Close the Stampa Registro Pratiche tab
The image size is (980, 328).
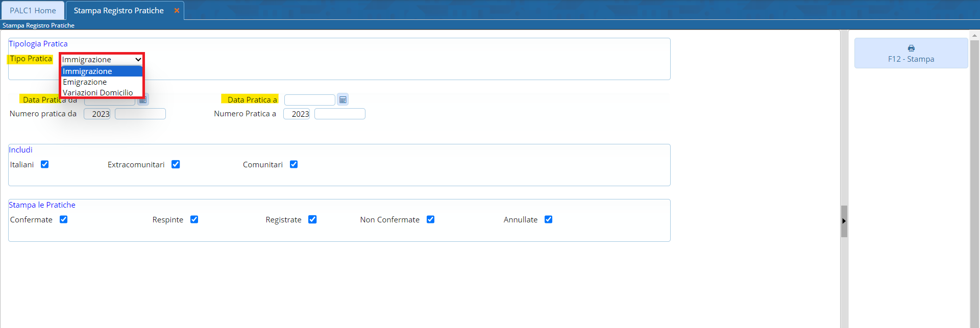click(x=177, y=11)
